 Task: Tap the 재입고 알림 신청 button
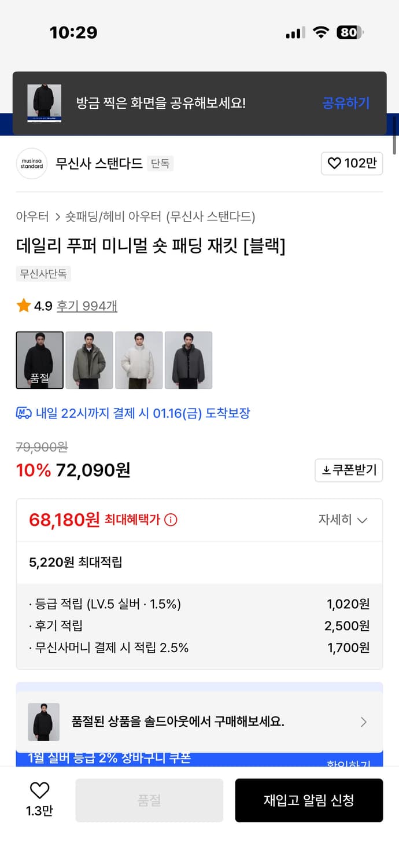click(309, 800)
